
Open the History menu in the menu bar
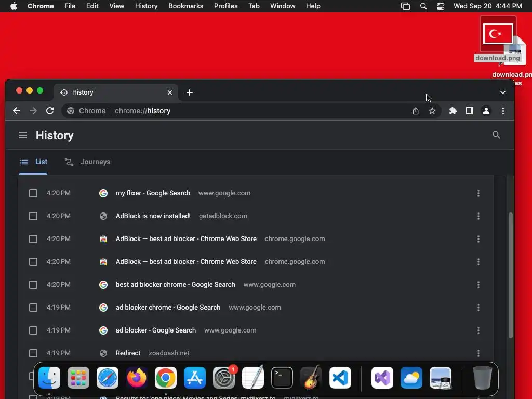(146, 6)
